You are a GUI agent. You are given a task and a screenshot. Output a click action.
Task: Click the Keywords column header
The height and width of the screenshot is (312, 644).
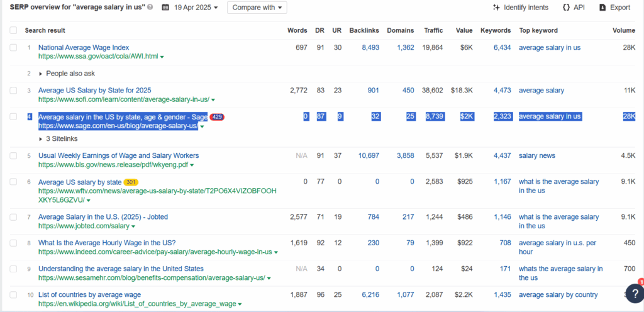pos(496,30)
